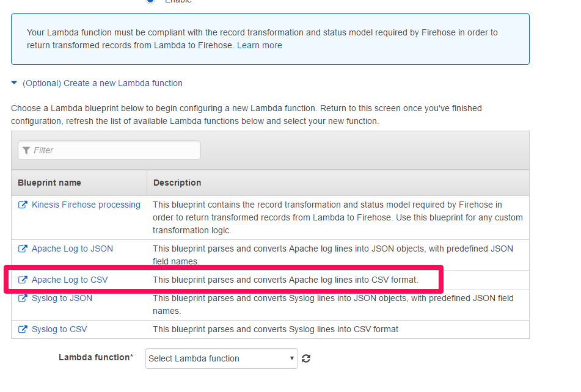The height and width of the screenshot is (392, 581).
Task: Click external-link icon beside Kinesis Firehose processing
Action: click(x=23, y=205)
